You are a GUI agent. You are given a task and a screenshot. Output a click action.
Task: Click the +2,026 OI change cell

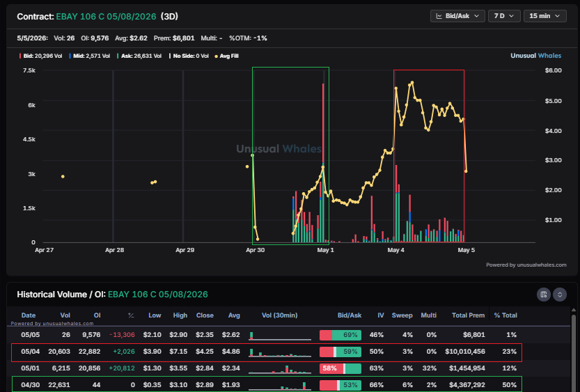(123, 352)
